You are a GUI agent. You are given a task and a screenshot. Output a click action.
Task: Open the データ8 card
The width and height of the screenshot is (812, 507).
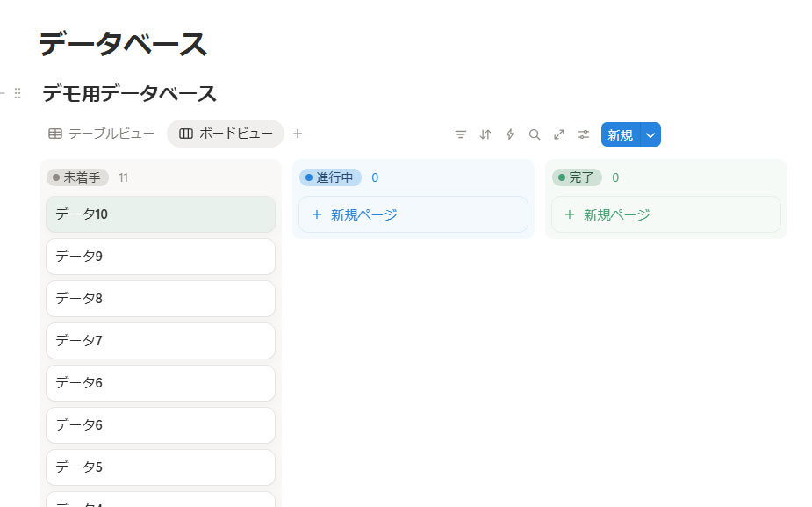161,299
